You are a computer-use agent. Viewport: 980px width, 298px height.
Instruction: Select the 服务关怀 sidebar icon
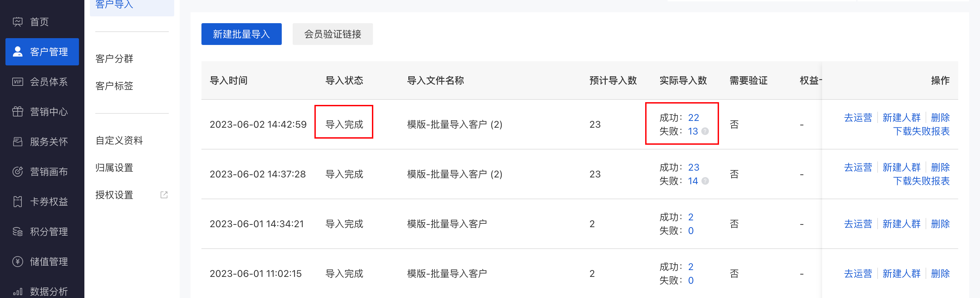(17, 142)
